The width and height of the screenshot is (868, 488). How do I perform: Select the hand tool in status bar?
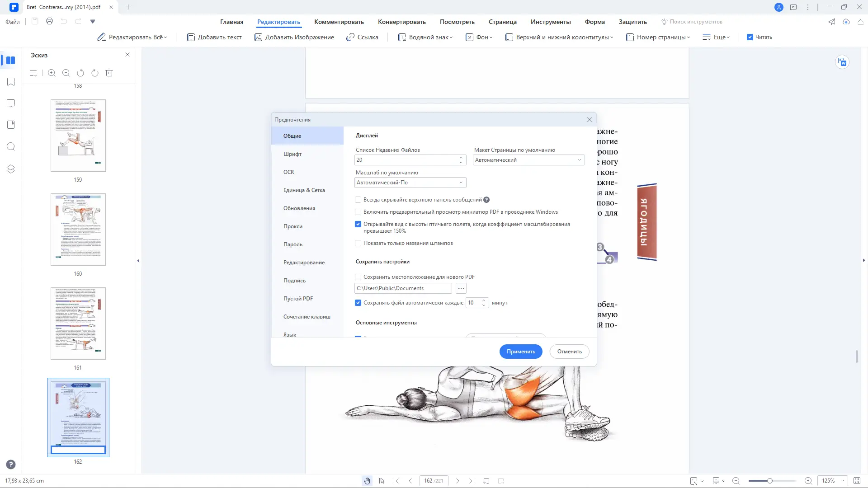[x=367, y=481]
